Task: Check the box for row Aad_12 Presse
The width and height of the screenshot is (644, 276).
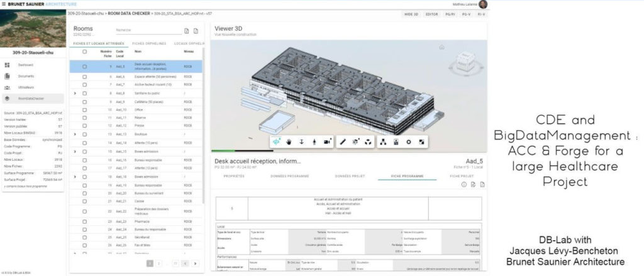Action: coord(85,126)
